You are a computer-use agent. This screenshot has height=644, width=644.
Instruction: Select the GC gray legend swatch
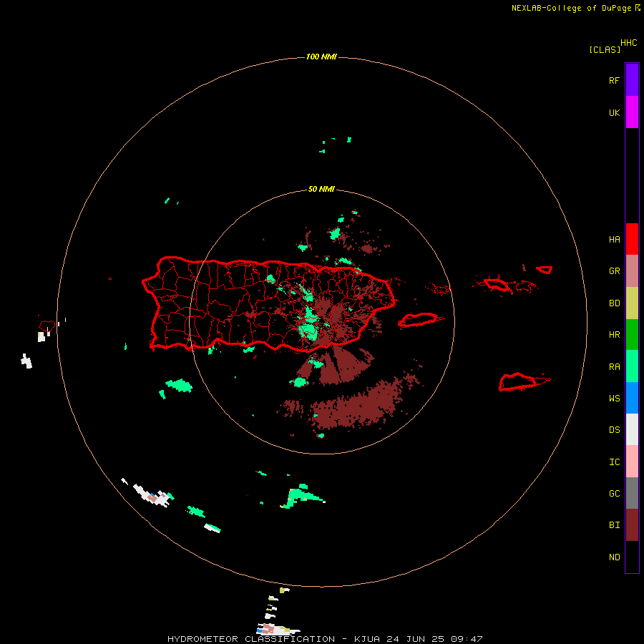coord(632,493)
